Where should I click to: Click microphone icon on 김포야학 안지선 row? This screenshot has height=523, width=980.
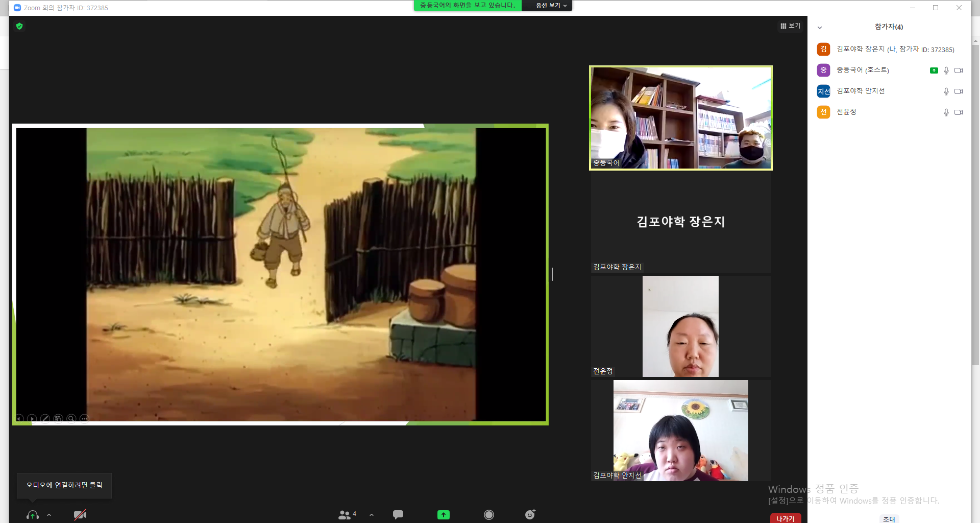(946, 91)
